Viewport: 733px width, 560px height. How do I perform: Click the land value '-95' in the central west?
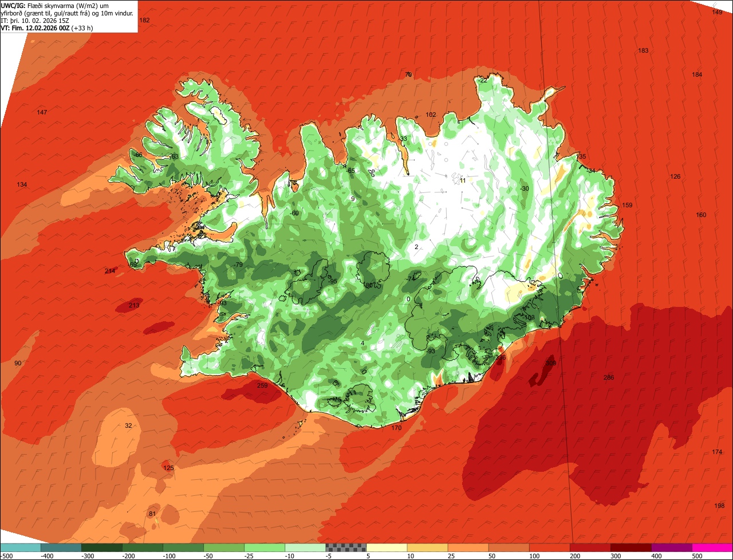(x=333, y=281)
